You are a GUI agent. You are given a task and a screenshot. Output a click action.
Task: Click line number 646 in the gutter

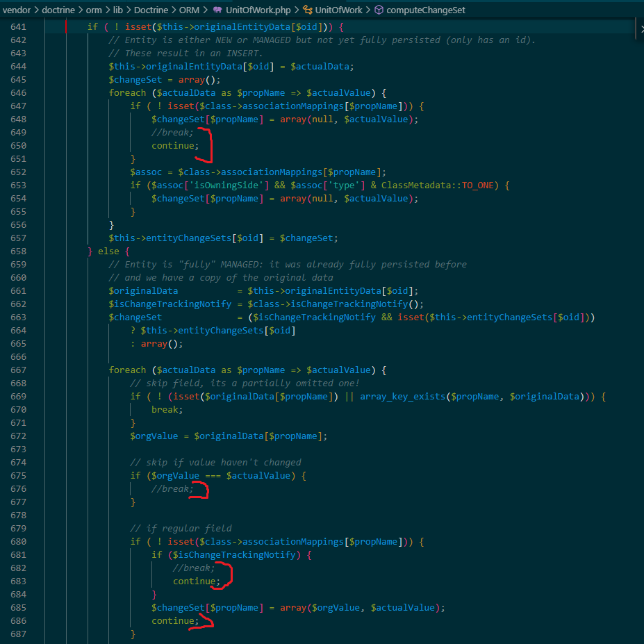click(x=19, y=93)
